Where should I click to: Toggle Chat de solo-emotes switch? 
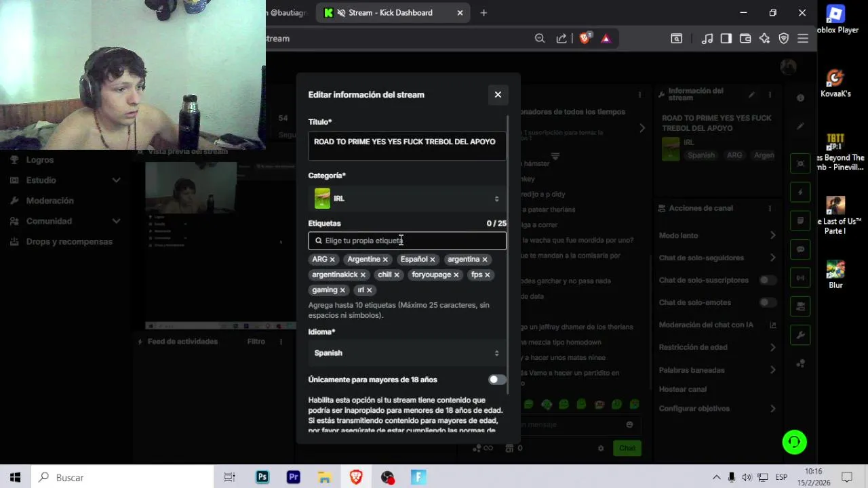[768, 302]
